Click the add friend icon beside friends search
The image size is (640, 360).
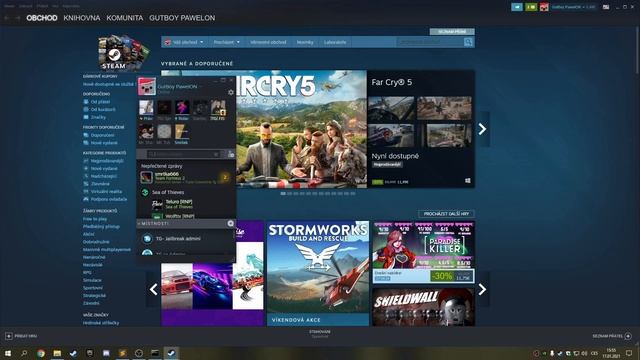[231, 154]
